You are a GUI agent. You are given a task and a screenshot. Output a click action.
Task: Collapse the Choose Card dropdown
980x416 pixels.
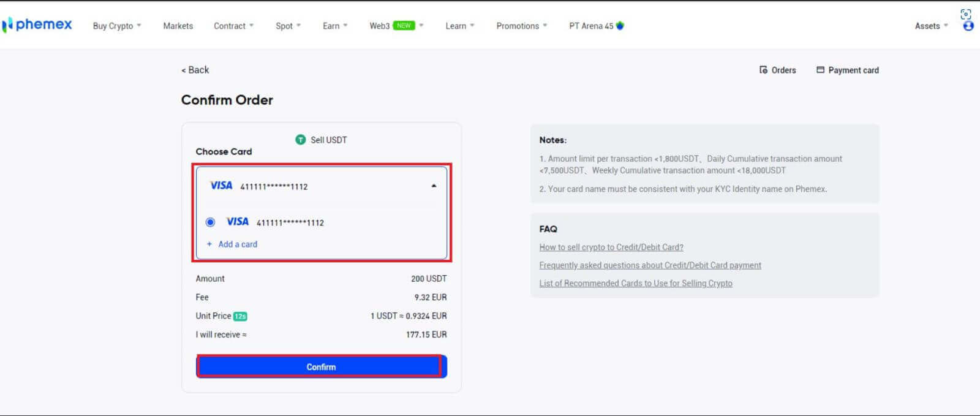tap(434, 186)
